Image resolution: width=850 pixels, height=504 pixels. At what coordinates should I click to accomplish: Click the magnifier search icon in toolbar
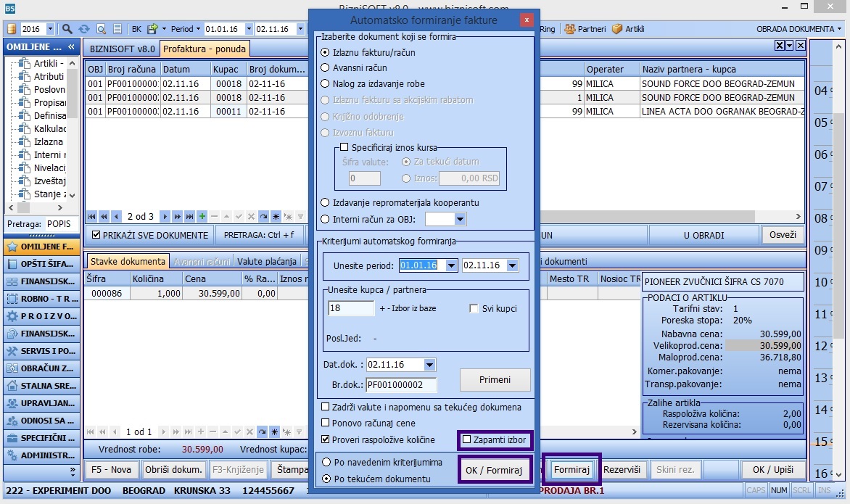(67, 29)
